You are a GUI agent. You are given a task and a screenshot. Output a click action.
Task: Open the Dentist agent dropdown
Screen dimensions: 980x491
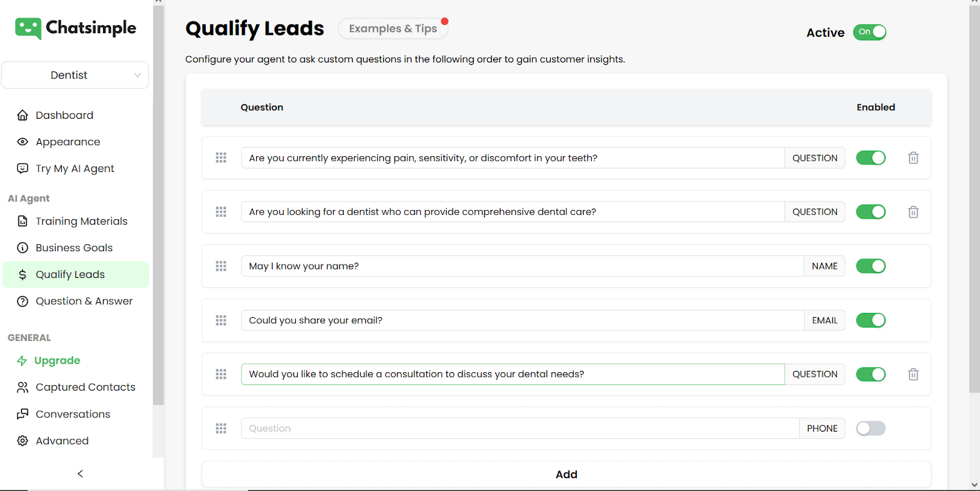point(75,75)
